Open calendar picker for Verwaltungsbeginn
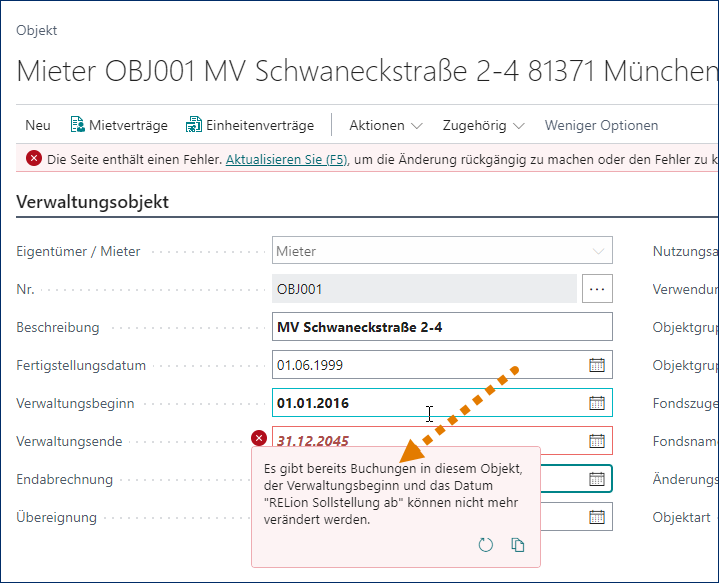 tap(597, 403)
